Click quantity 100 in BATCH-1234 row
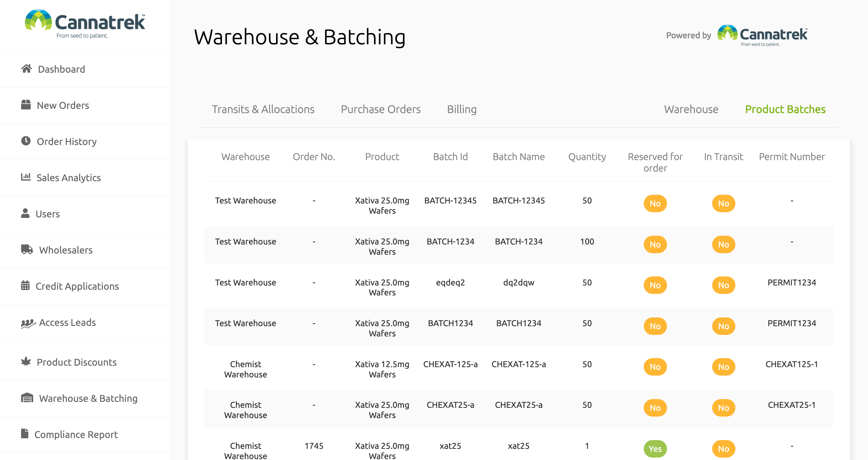868x460 pixels. (x=587, y=242)
